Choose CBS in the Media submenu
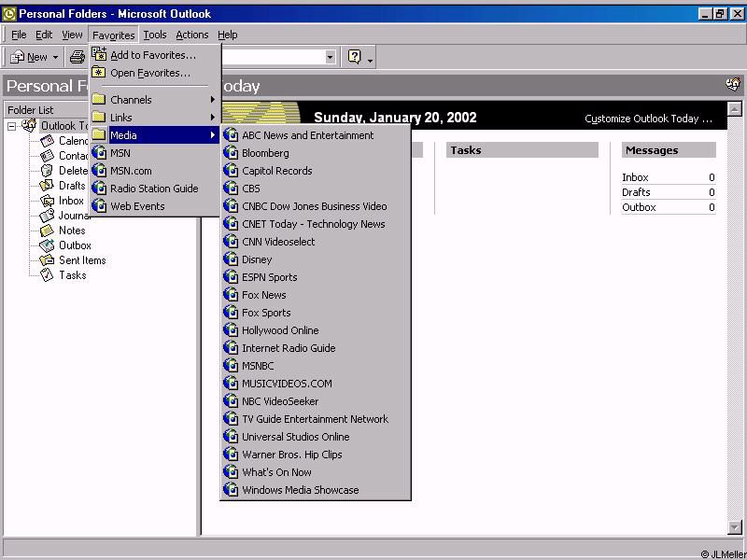 click(x=316, y=189)
